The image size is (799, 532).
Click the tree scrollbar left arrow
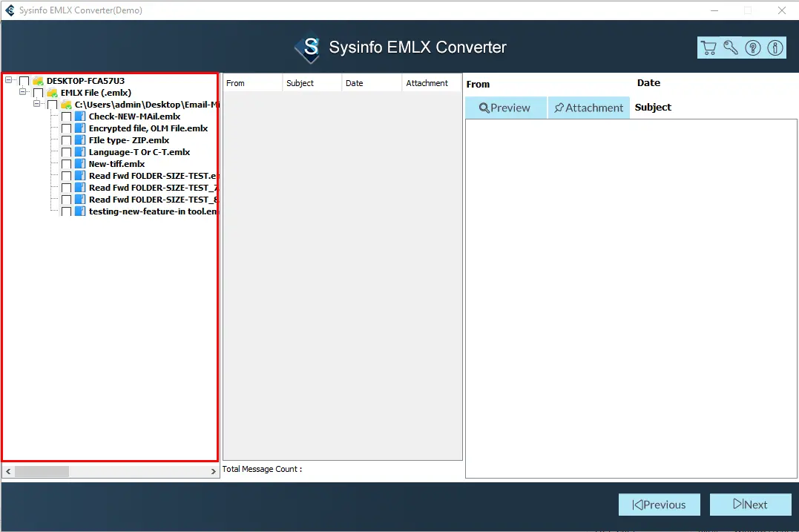pos(8,471)
